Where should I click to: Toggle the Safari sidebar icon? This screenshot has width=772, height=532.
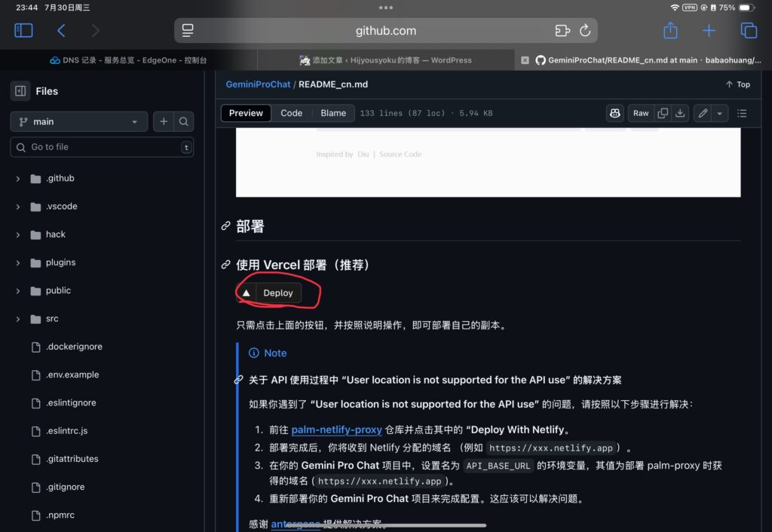23,30
